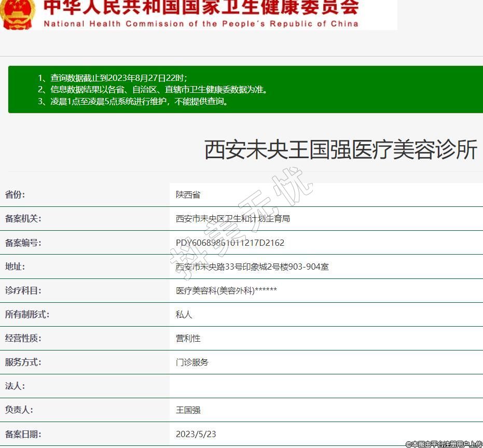Click the empty 法人 value cell
The height and width of the screenshot is (448, 483).
[x=326, y=386]
